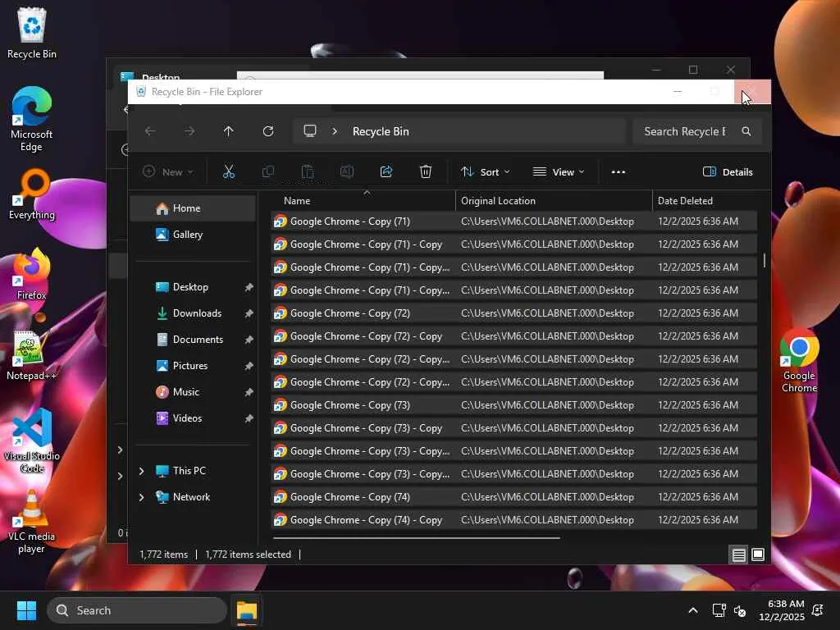The height and width of the screenshot is (630, 840).
Task: Select the Google Chrome desktop shortcut
Action: point(799,360)
